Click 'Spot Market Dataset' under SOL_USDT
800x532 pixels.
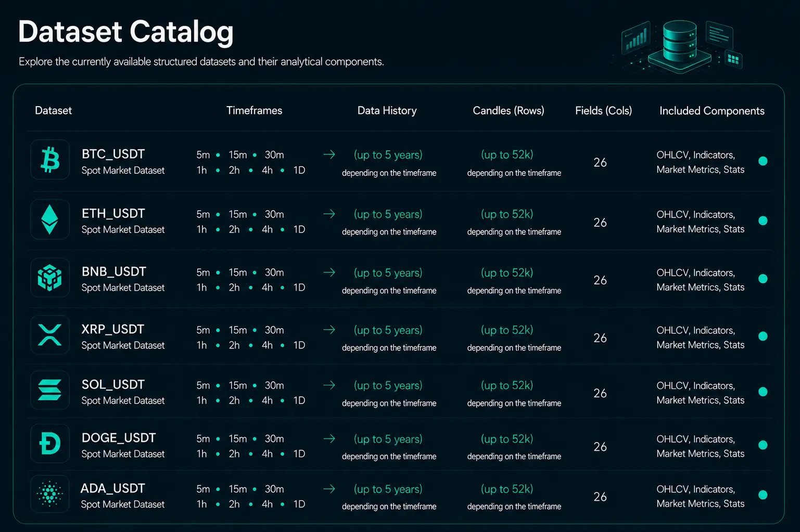point(123,400)
